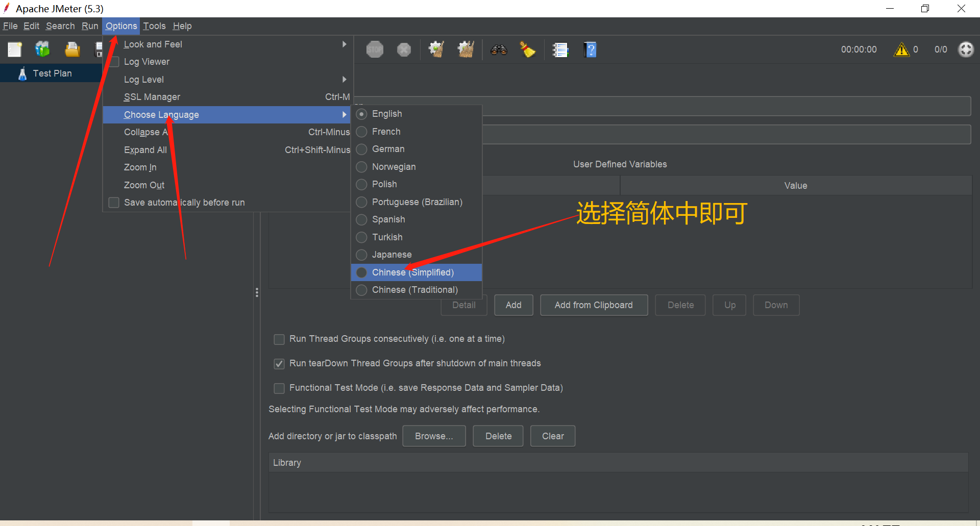Select the Search icon (binoculars) in toolbar
Screen dimensions: 980x526
(x=499, y=49)
